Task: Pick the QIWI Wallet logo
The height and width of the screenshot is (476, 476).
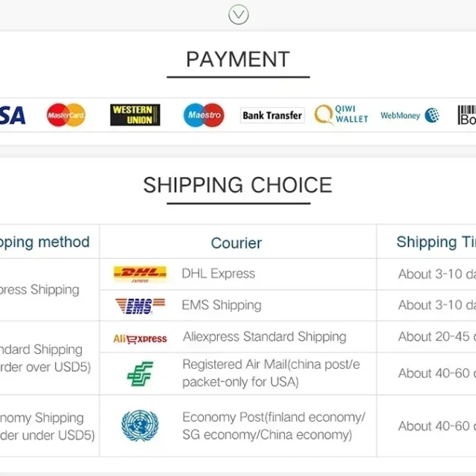Action: [x=341, y=115]
